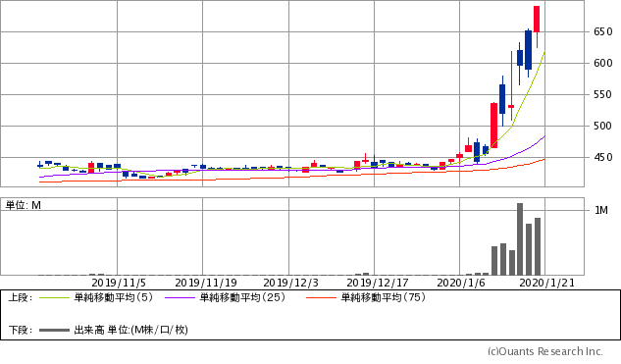Click the 2019/12/17 date label
Viewport: 621px width, 364px height.
click(377, 283)
